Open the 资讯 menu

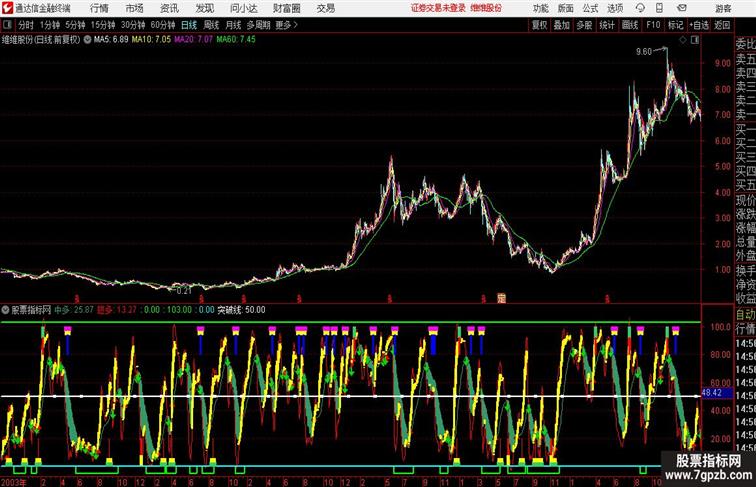click(169, 8)
